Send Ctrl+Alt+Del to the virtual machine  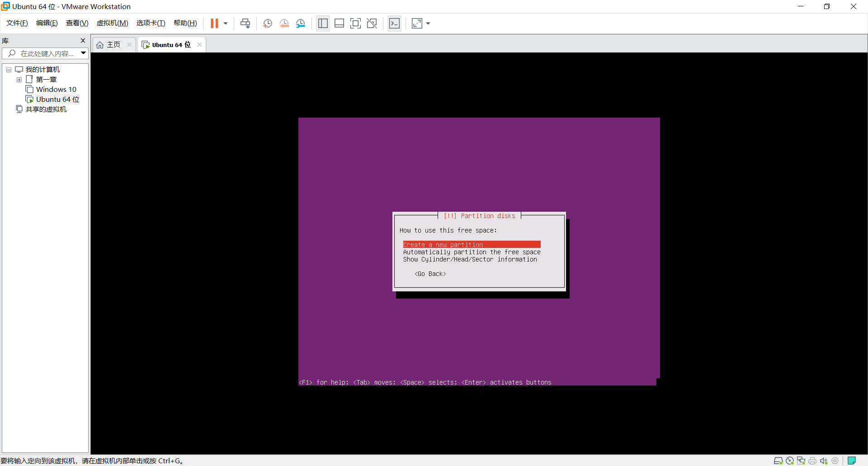245,24
